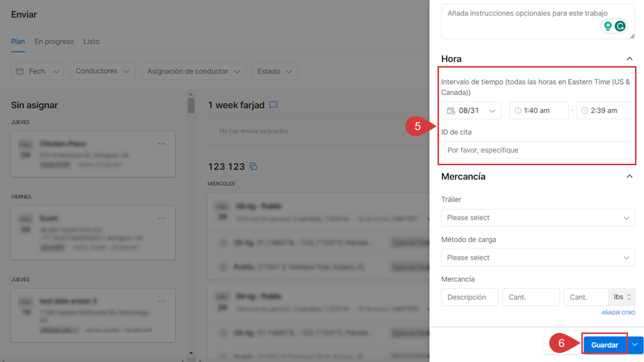Collapse the Hora section
Screen dimensions: 644x362
pos(629,59)
